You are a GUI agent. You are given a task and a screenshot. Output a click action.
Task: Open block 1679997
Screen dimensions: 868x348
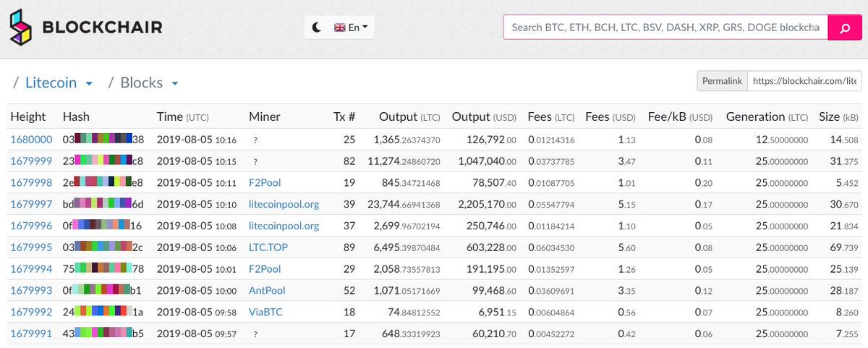click(31, 204)
